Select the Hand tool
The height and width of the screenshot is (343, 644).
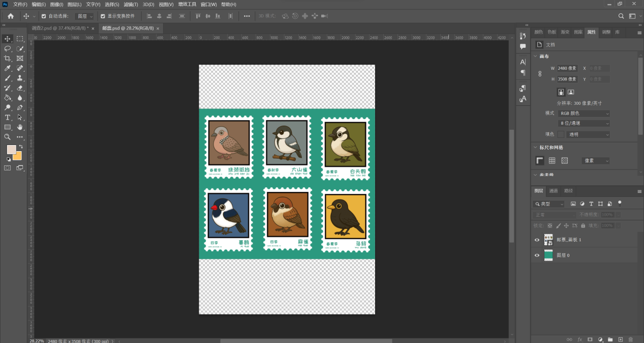20,127
